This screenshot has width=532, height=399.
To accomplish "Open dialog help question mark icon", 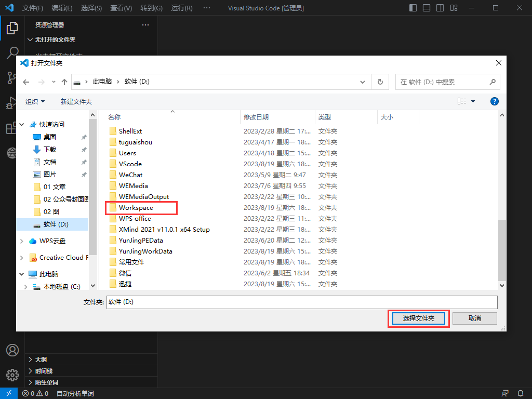I will pyautogui.click(x=495, y=101).
